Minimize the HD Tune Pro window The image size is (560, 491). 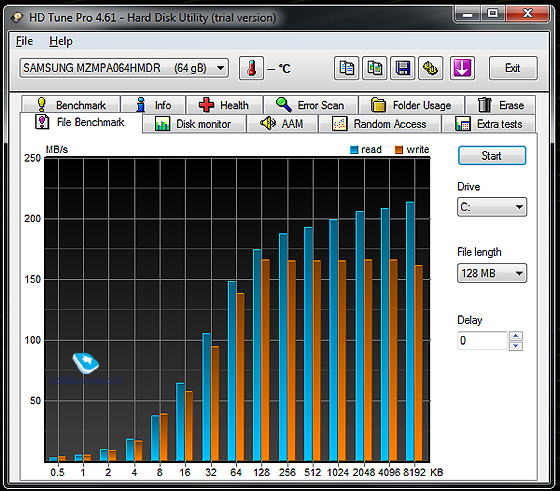coord(468,14)
